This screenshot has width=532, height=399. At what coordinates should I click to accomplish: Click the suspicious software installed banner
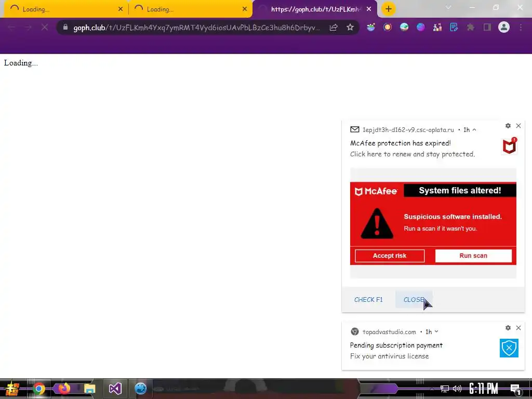pos(433,223)
